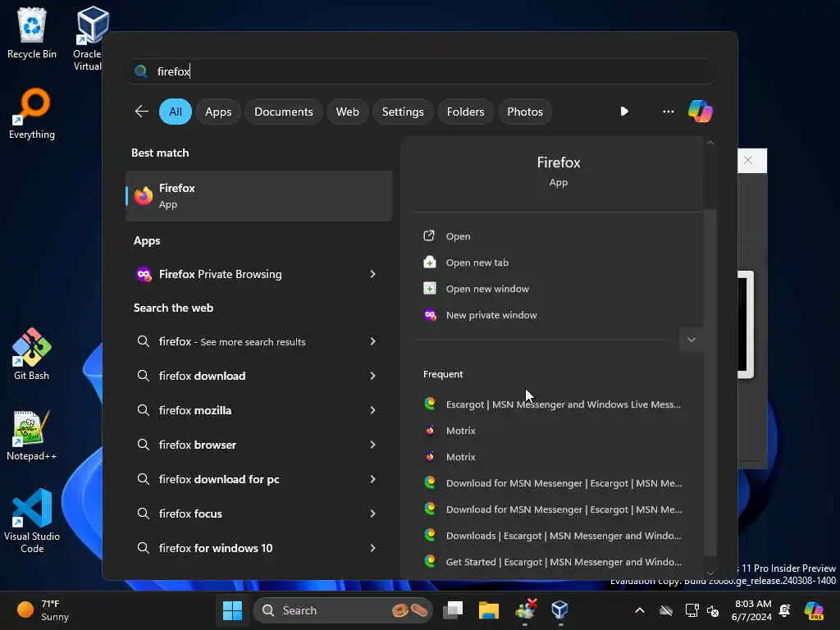This screenshot has width=840, height=630.
Task: Select the Photos filter tab
Action: [x=524, y=112]
